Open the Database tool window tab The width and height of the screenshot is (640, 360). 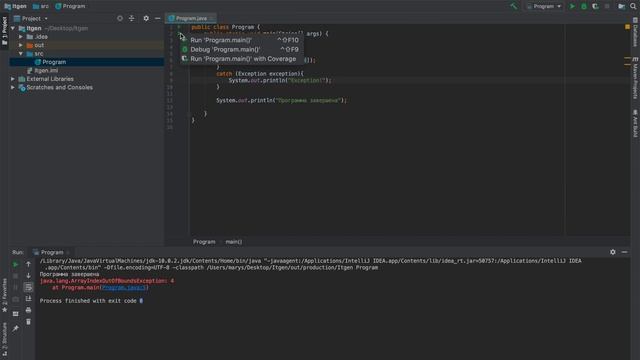click(636, 32)
